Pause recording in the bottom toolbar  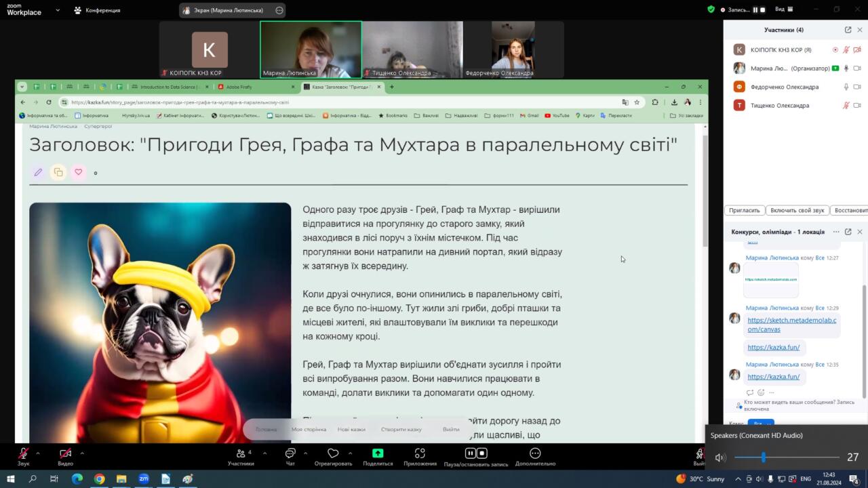pos(470,453)
